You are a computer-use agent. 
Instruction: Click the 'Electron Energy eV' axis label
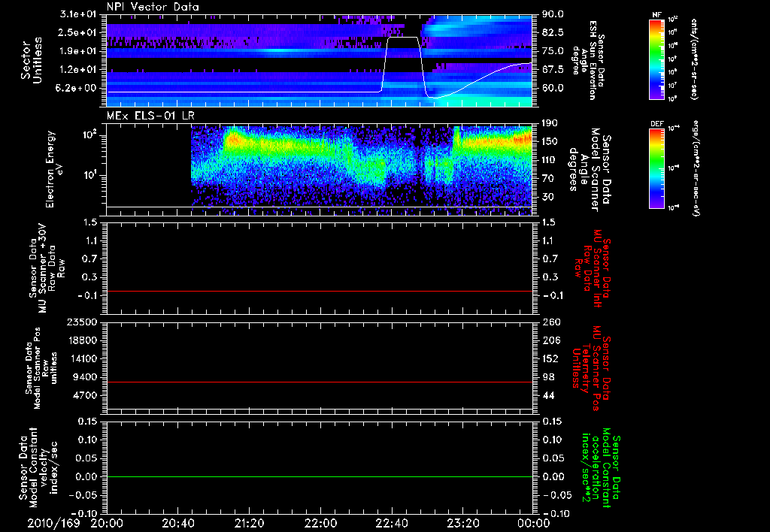tap(54, 169)
